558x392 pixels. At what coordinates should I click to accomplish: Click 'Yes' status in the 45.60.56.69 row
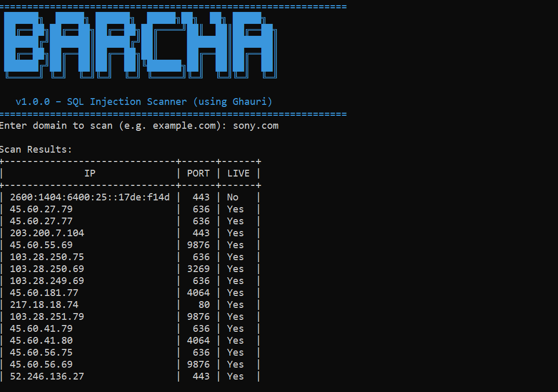click(235, 364)
